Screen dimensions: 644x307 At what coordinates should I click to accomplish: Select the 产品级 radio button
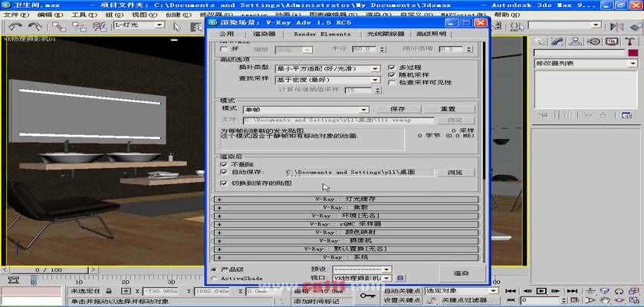[x=213, y=269]
